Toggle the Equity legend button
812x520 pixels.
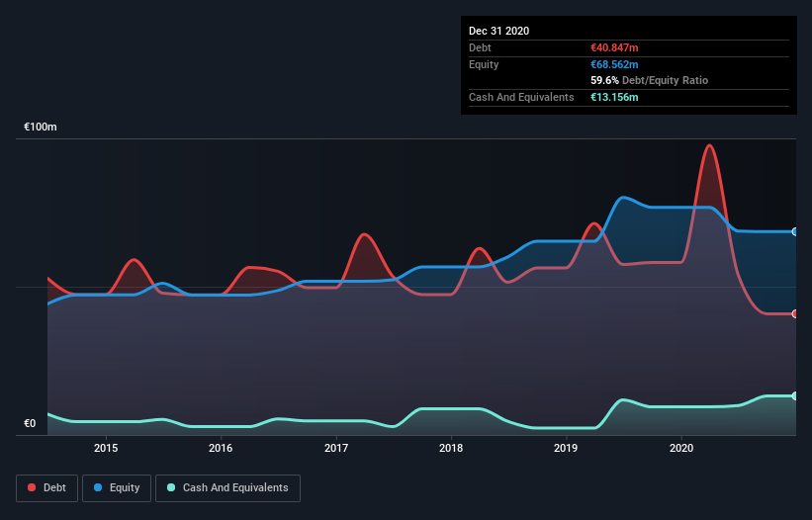click(117, 488)
